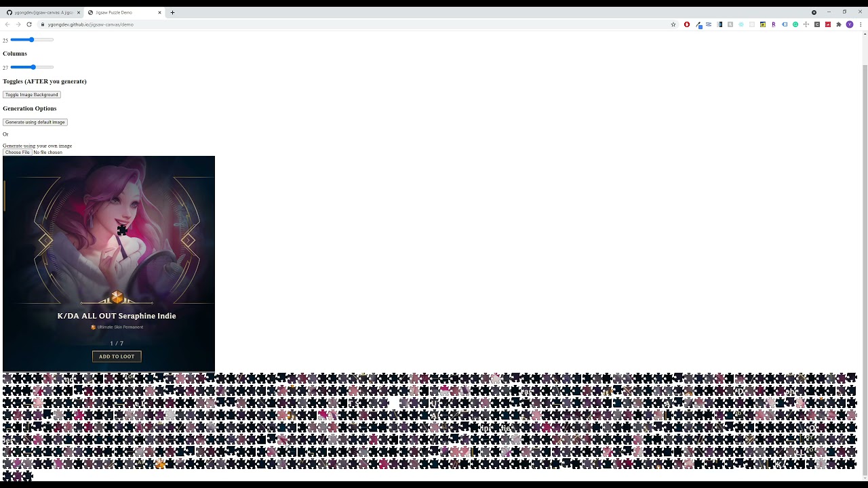The width and height of the screenshot is (868, 488).
Task: Click the green Grammarly extension icon
Action: (795, 24)
